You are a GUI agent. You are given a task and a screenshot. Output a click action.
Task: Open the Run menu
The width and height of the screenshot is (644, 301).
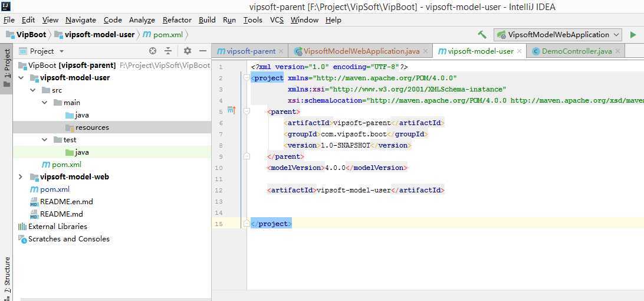click(x=229, y=19)
